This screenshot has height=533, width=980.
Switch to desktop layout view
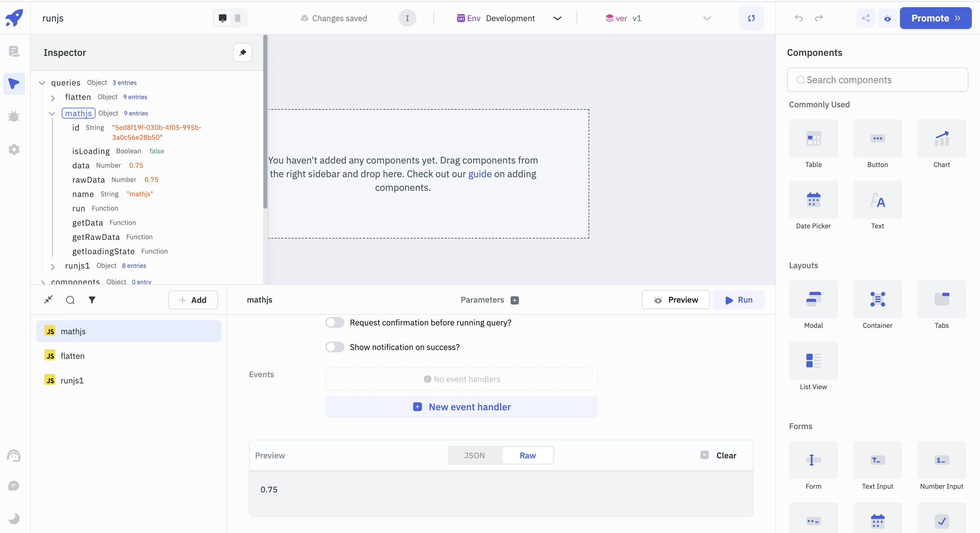(223, 18)
